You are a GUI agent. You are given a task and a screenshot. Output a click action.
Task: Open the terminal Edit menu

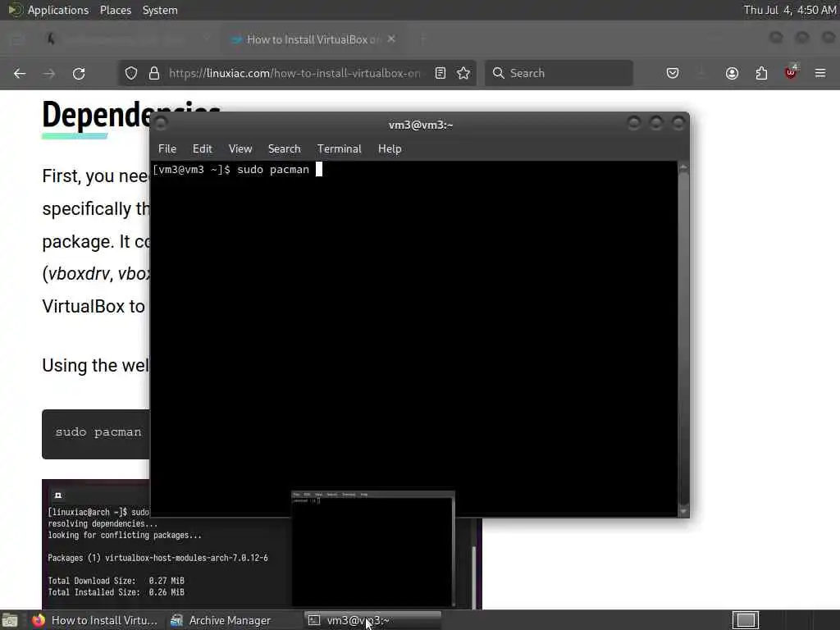pyautogui.click(x=203, y=149)
